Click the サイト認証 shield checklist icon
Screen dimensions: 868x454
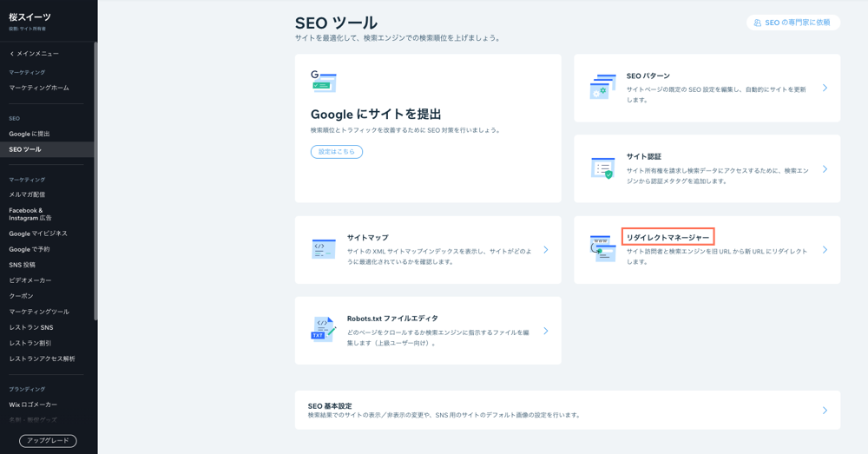(x=603, y=168)
